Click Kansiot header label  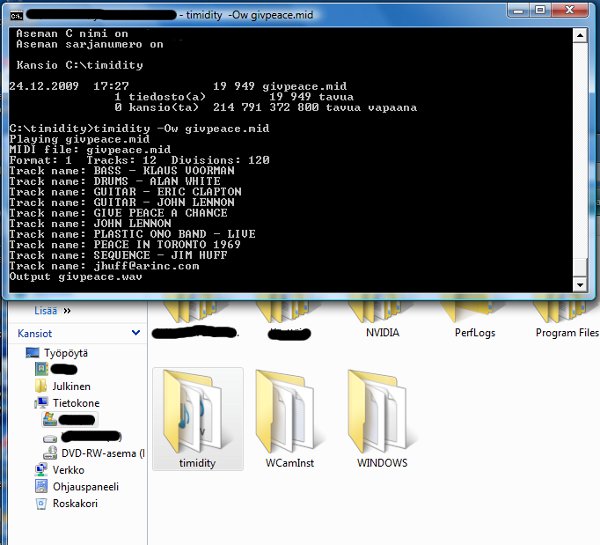tap(34, 333)
